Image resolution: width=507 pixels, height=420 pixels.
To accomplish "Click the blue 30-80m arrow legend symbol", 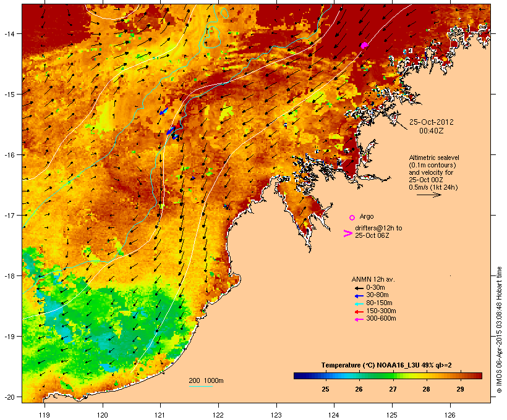I will coord(359,296).
